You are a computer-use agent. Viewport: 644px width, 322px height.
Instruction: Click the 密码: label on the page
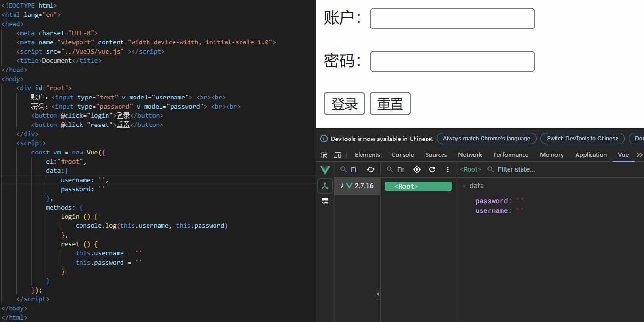(343, 61)
